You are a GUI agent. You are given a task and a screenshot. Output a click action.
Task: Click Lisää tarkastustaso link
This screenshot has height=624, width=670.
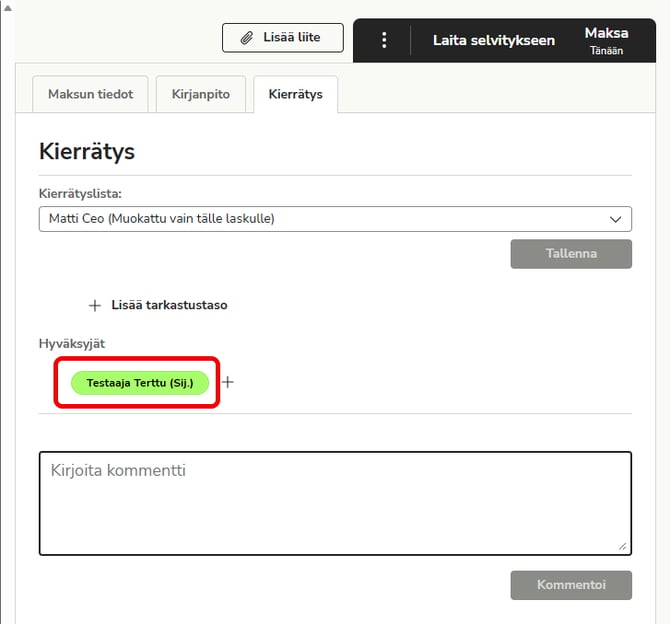[169, 305]
